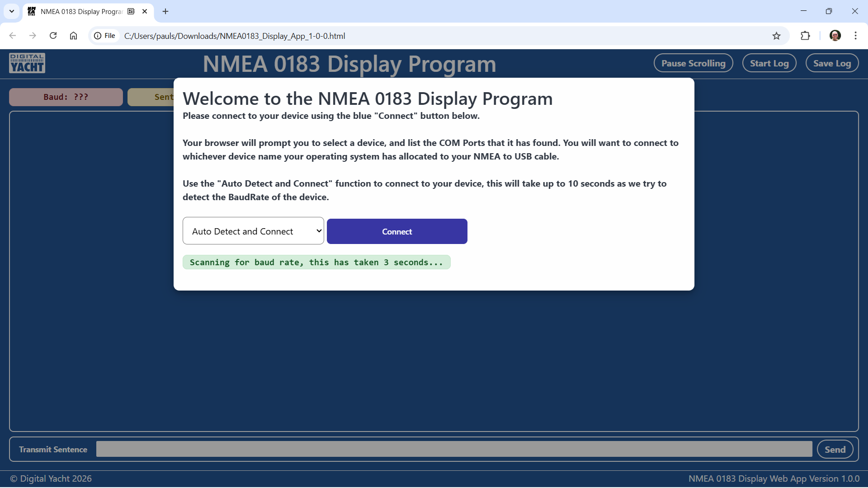Open the browser home page icon
This screenshot has width=868, height=488.
tap(73, 36)
